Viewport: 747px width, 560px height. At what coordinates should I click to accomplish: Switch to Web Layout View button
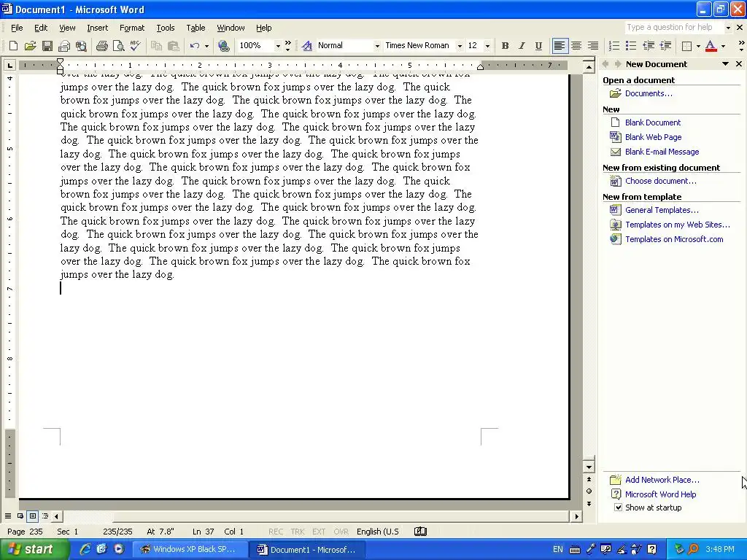point(20,516)
